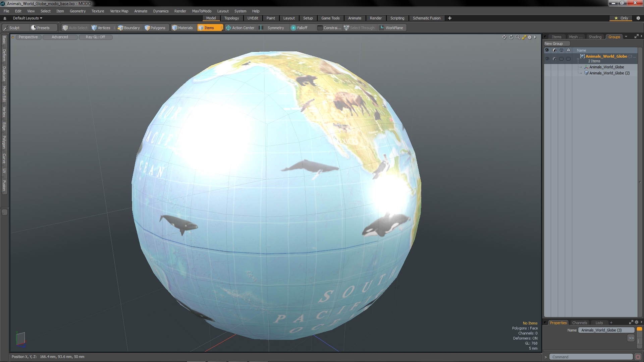Open the Default Layouts dropdown
The image size is (644, 362).
coord(28,18)
